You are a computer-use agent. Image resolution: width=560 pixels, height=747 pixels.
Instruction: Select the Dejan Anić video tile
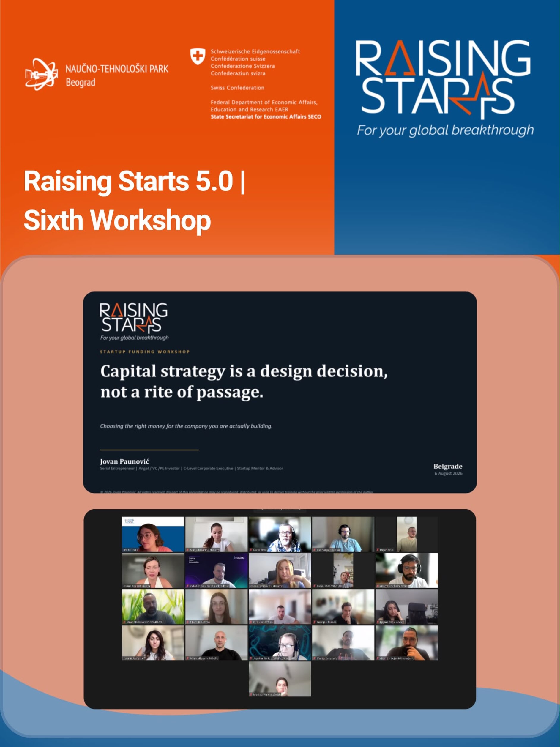[x=406, y=534]
